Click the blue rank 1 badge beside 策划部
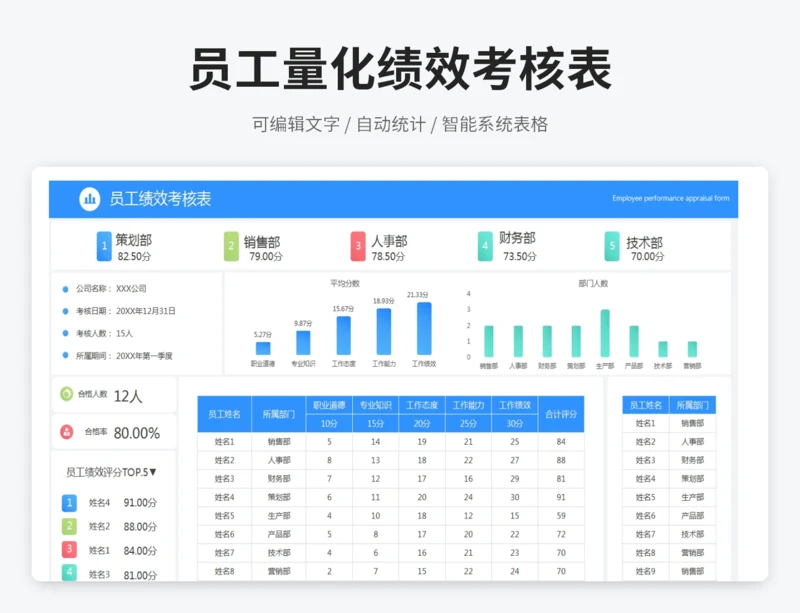 104,246
